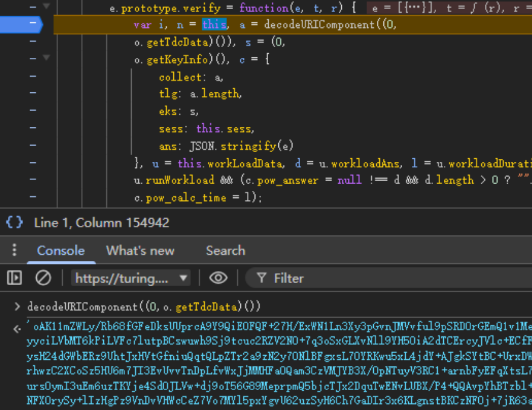The image size is (532, 410).
Task: Click the 'o.getTdcData)()), s = (0,' line
Action: (210, 42)
